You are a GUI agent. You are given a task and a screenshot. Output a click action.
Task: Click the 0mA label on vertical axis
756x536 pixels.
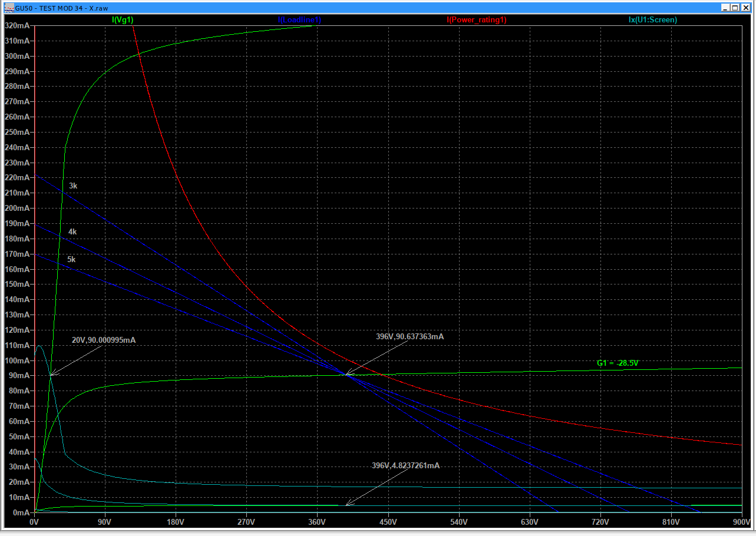pos(22,512)
